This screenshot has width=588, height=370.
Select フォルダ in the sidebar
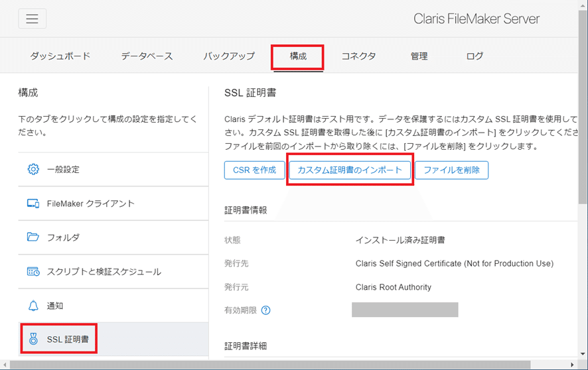click(x=113, y=237)
